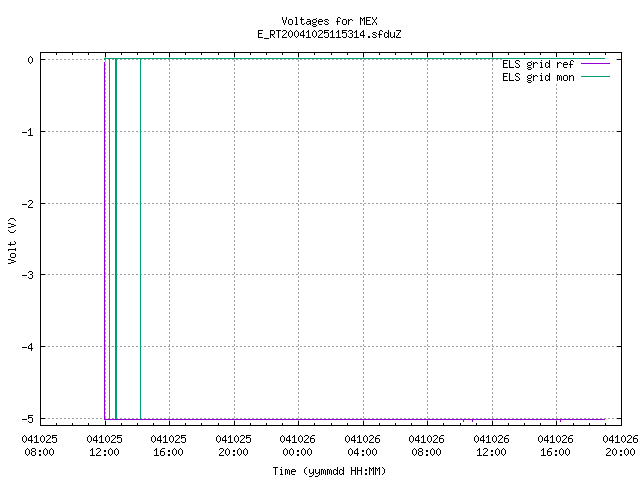The height and width of the screenshot is (480, 640).
Task: Click the x-axis tick 041025 12:00
Action: tap(104, 446)
